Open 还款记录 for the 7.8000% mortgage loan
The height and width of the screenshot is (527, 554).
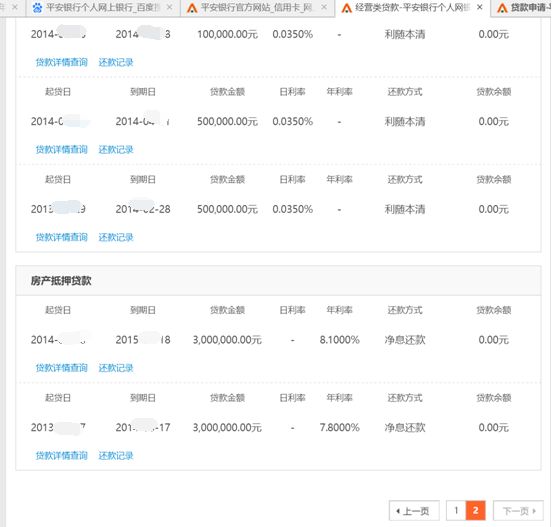[x=116, y=456]
